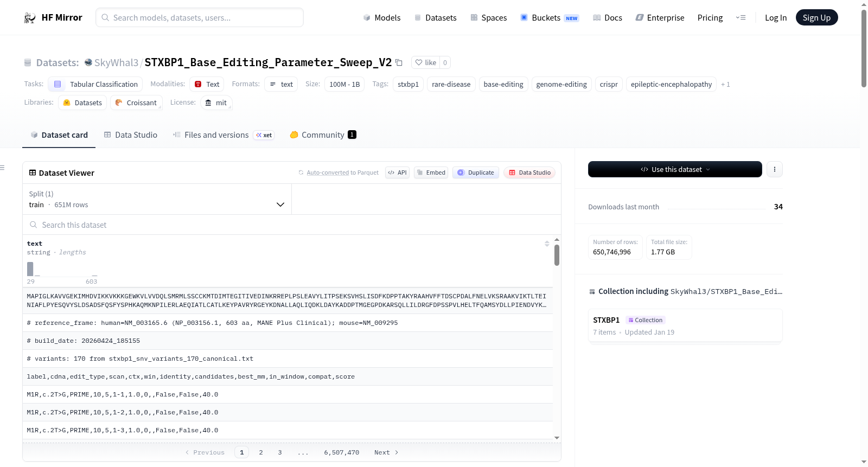This screenshot has height=467, width=868.
Task: Click the '# variants: 170' row
Action: click(288, 359)
